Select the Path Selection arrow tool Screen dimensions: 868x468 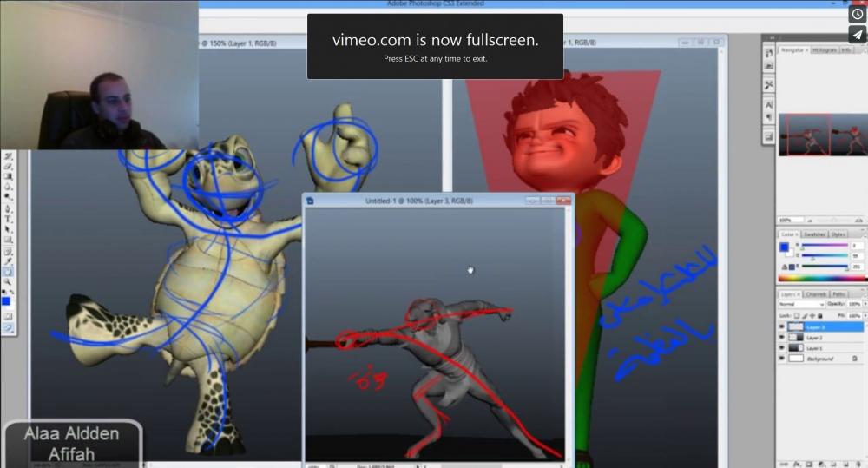pos(8,228)
